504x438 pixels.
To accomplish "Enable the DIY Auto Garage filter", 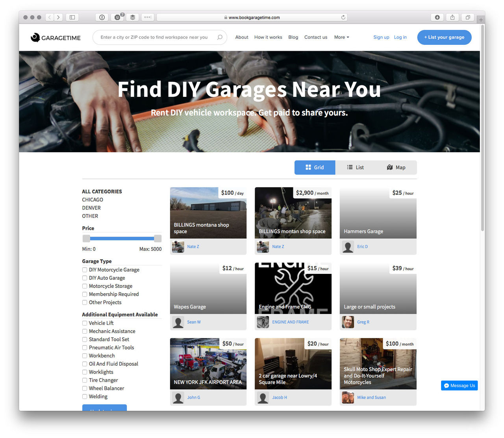I will [85, 278].
